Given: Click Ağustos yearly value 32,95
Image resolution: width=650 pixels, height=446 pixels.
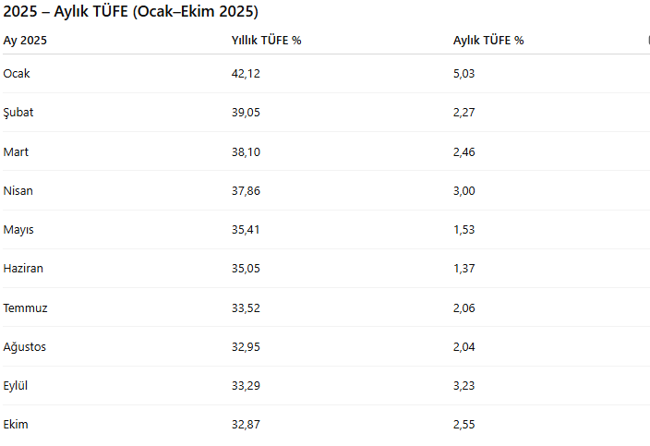Looking at the screenshot, I should click(246, 347).
